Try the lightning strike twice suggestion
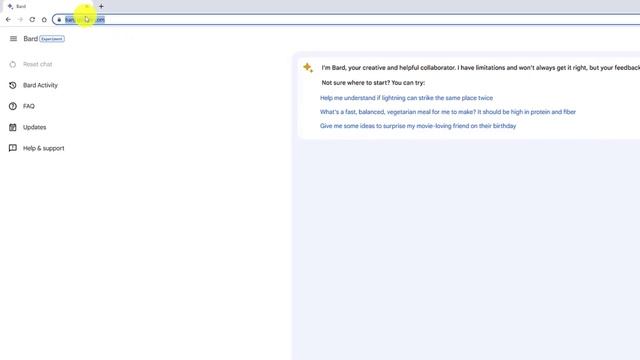The image size is (640, 360). 406,98
